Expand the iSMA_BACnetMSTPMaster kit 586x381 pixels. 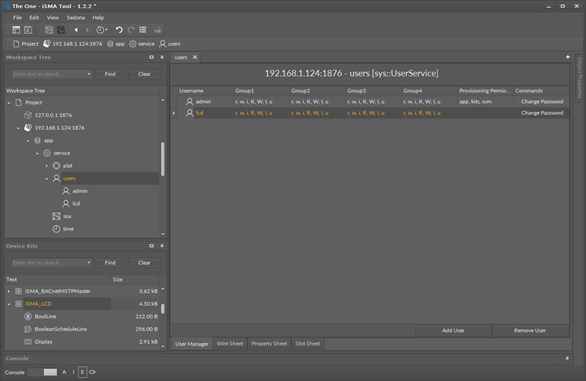pyautogui.click(x=9, y=291)
